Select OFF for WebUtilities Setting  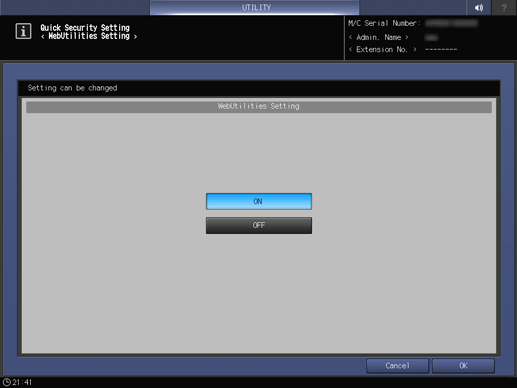259,225
